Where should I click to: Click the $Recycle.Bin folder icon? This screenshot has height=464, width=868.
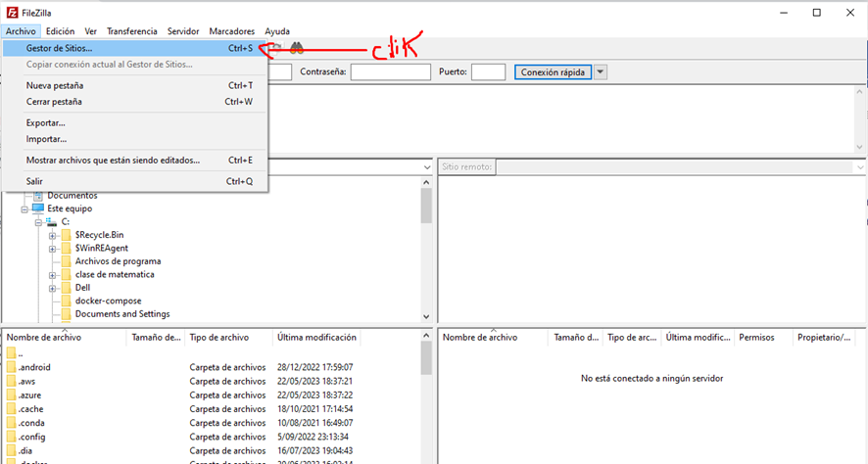66,235
